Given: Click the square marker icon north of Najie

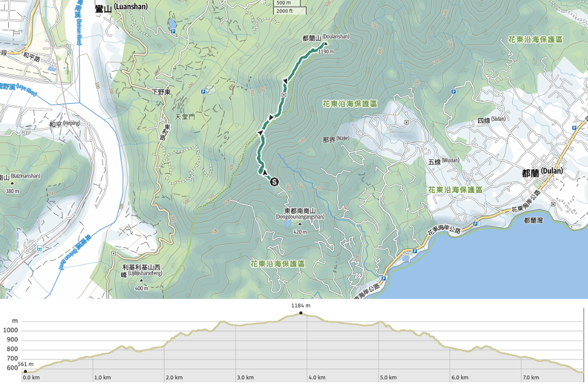Looking at the screenshot, I should pyautogui.click(x=406, y=123).
